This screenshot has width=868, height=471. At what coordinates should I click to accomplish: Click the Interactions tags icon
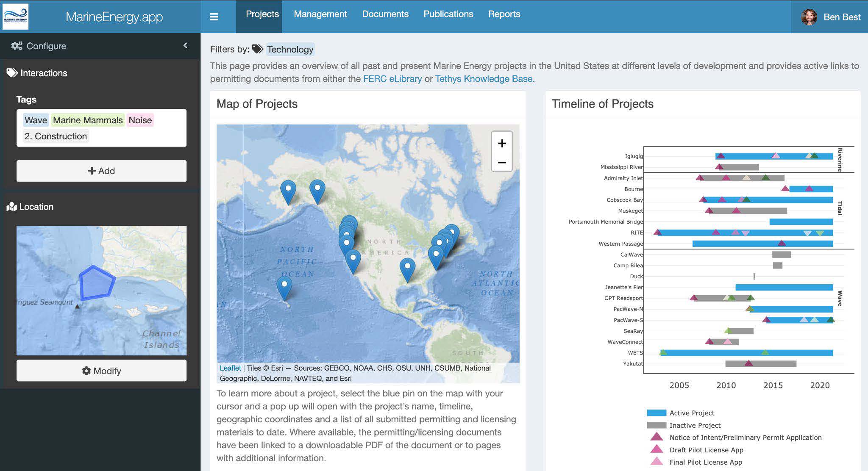(12, 73)
